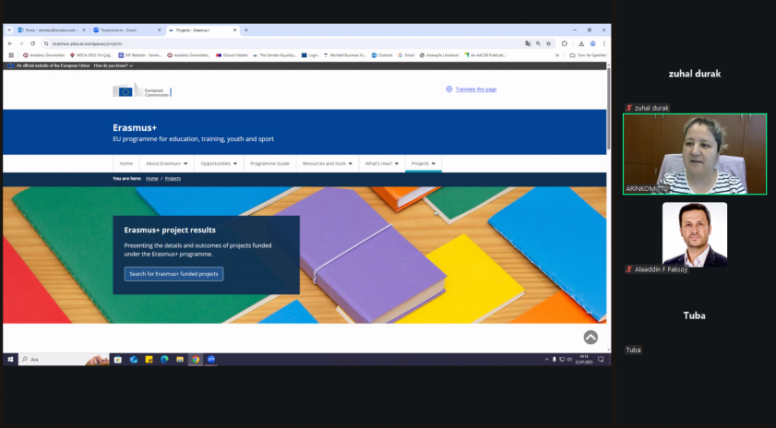This screenshot has height=428, width=776.
Task: Open the Windows Start menu
Action: click(10, 359)
